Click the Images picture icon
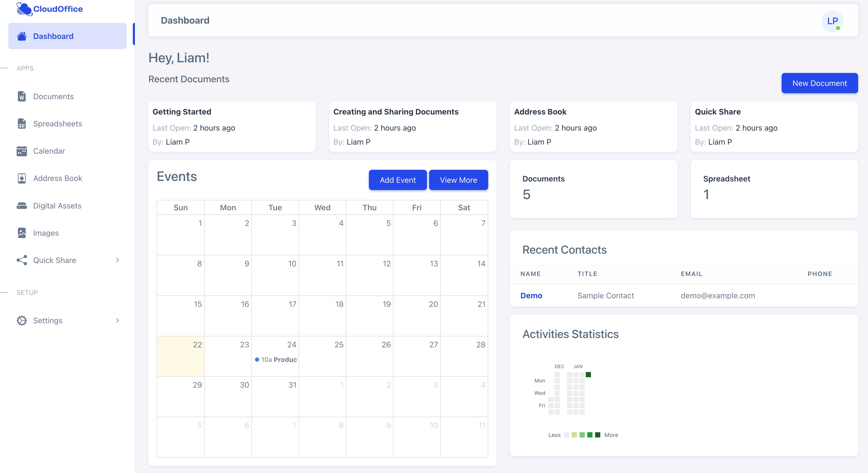Viewport: 868px width, 473px height. [x=22, y=233]
